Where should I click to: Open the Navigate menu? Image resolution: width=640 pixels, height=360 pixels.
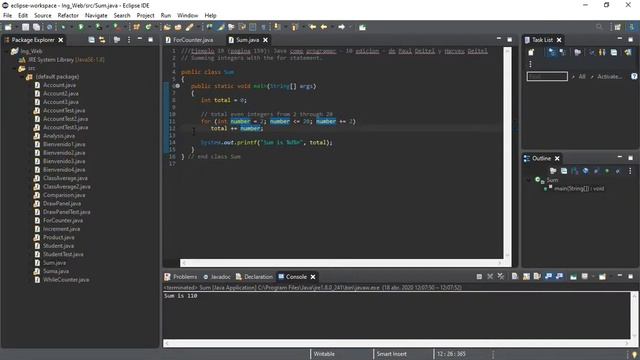point(96,16)
